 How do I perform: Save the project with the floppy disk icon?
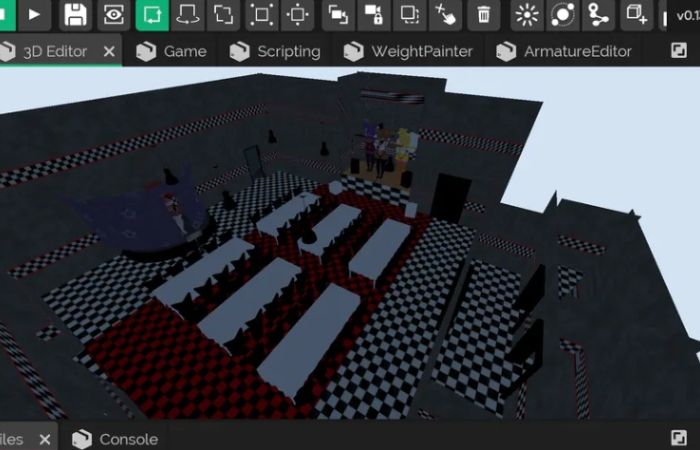[75, 15]
